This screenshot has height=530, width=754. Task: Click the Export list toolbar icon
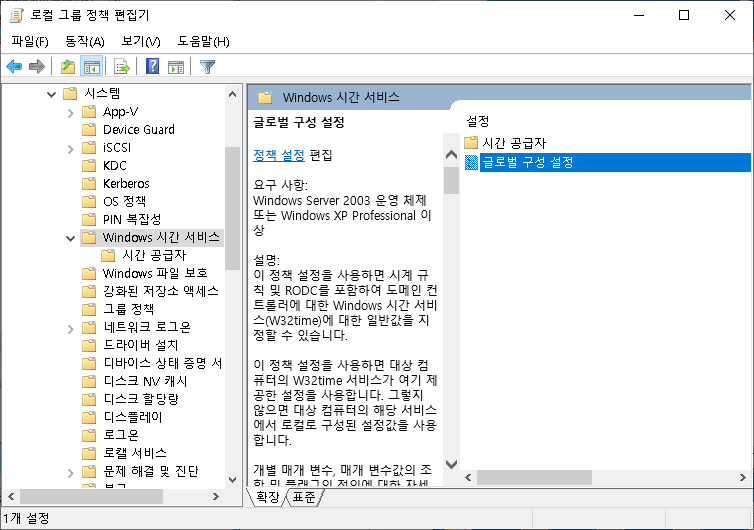tap(122, 67)
